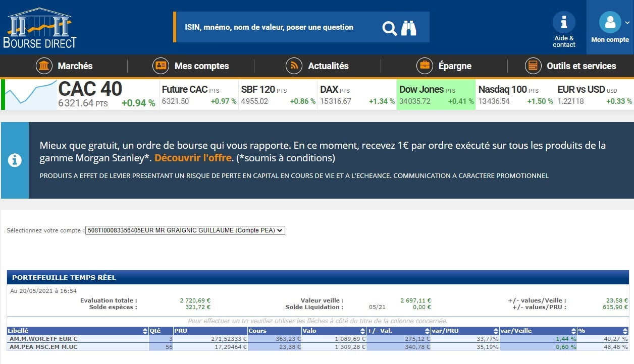
Task: Click var/Veille value 1,44 %
Action: click(565, 339)
